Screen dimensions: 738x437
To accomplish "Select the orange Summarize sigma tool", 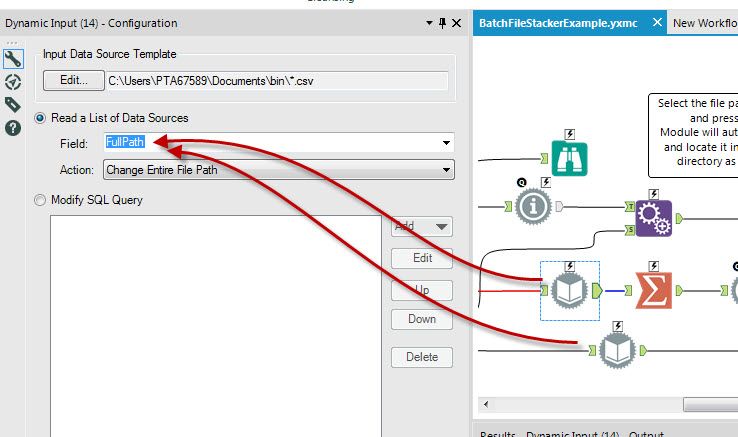I will (x=654, y=291).
